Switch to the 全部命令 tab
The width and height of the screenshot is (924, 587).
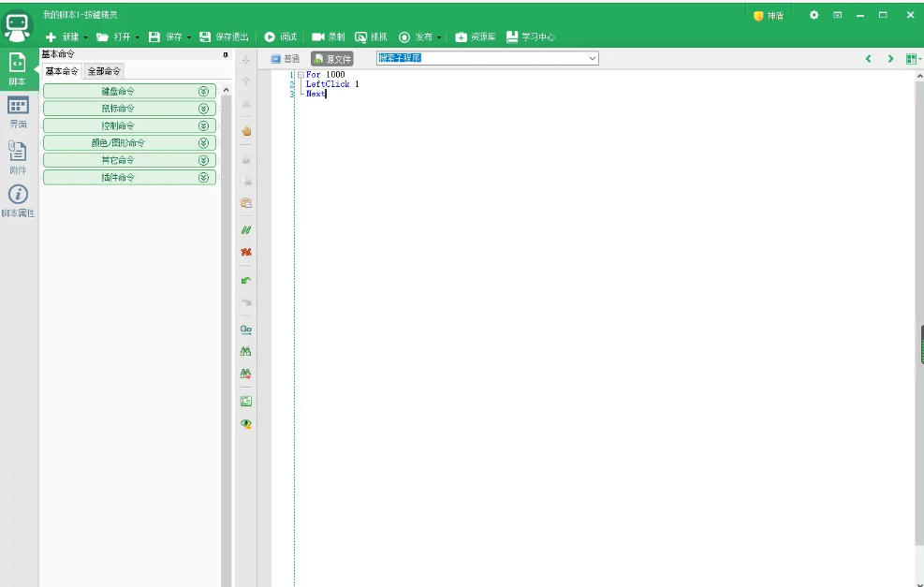coord(104,71)
